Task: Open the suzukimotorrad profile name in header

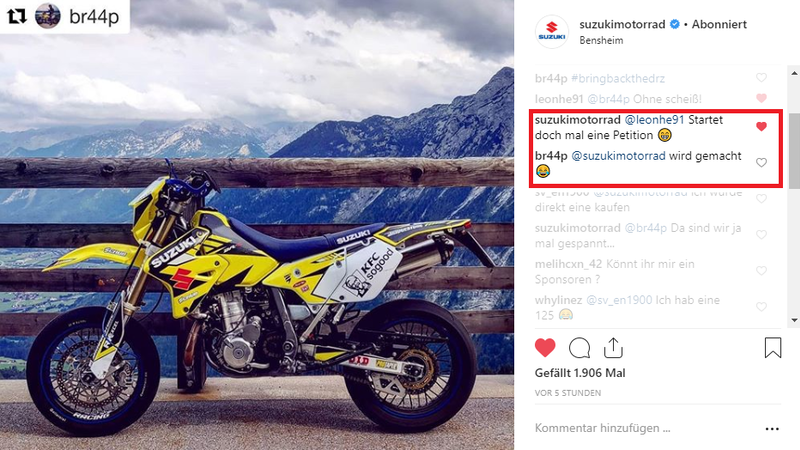Action: point(622,24)
